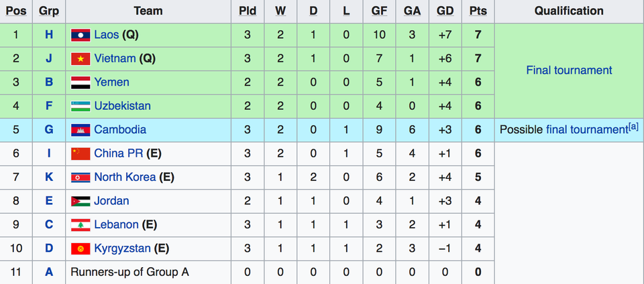Click the Pos column header

click(x=16, y=11)
